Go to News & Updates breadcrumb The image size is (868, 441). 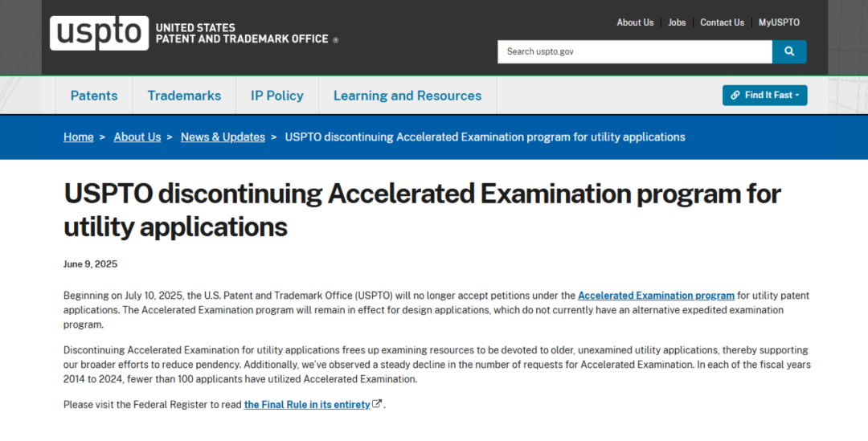(223, 137)
